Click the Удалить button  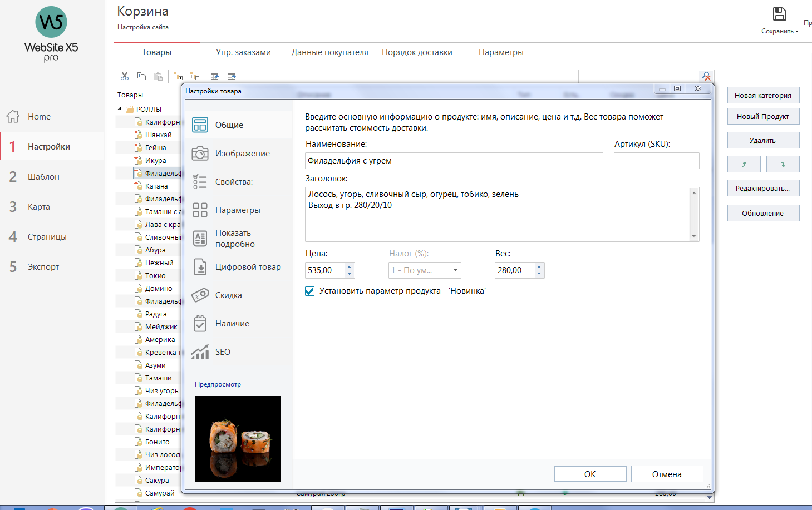[763, 140]
